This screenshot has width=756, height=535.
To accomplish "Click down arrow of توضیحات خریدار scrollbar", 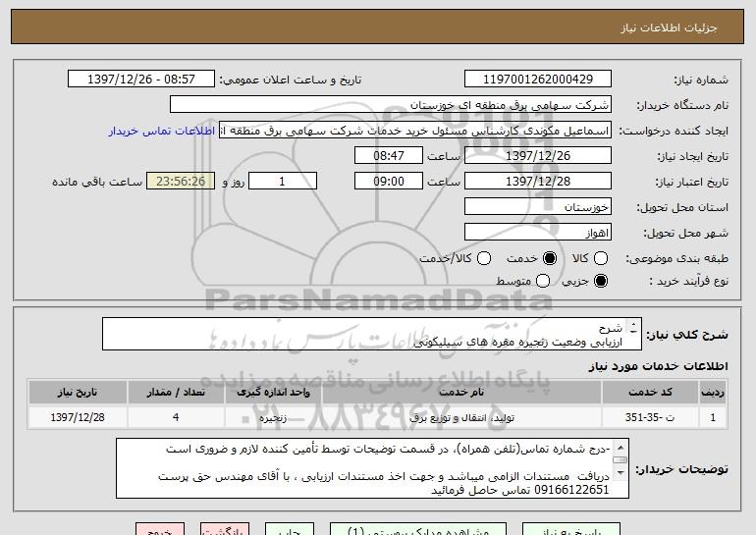I will pos(621,472).
